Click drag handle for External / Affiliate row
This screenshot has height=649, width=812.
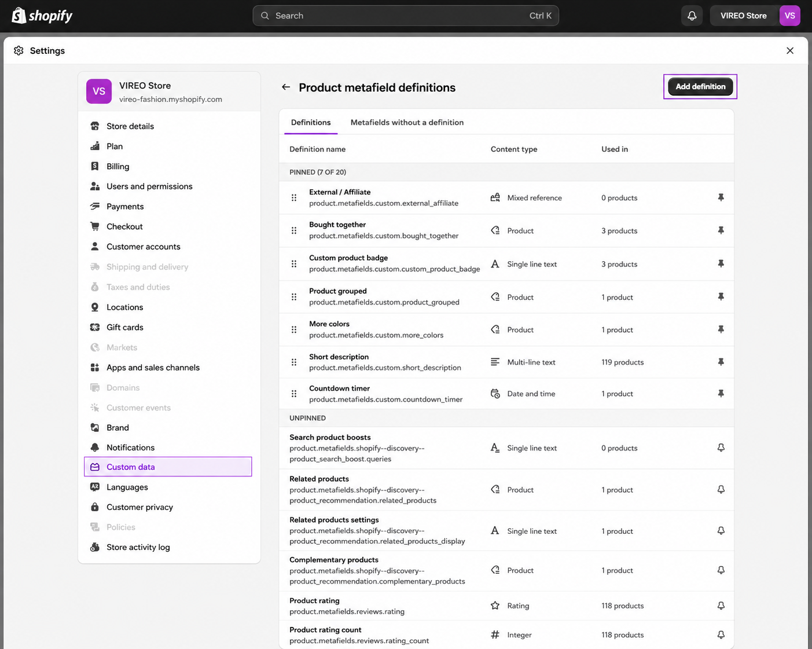[294, 198]
